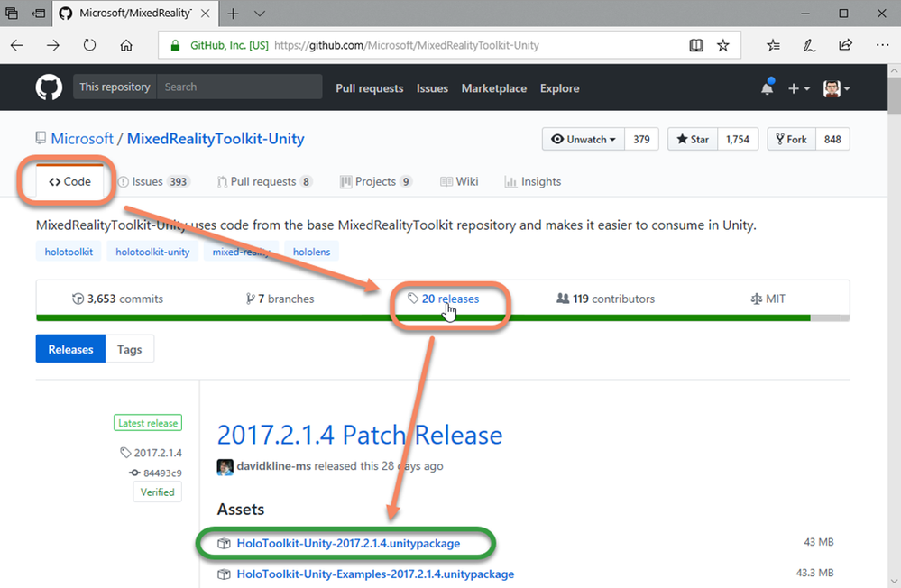Select the Code tab
Screen dimensions: 901x588
coord(69,181)
